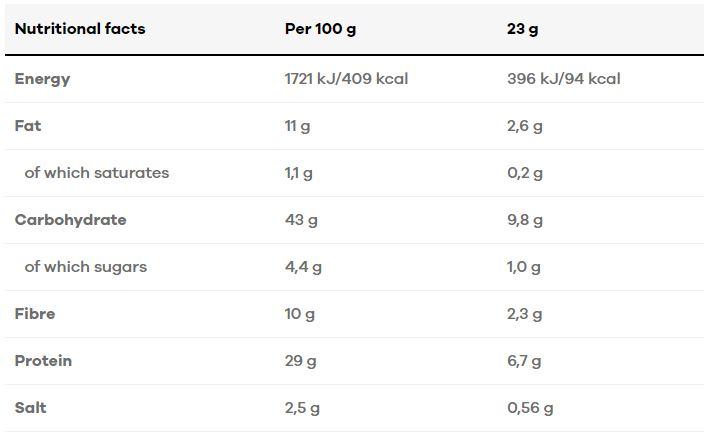Click the '396 kJ/94 kcal' energy value

(x=564, y=78)
